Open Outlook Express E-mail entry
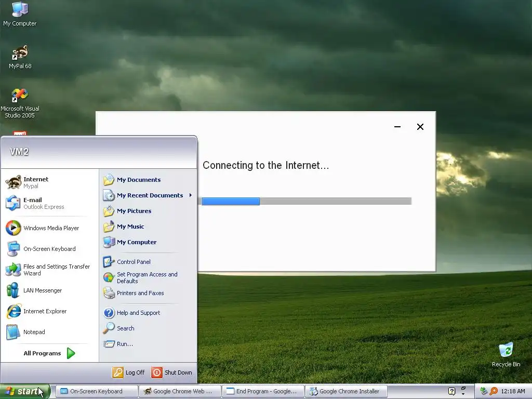532x399 pixels. [49, 203]
